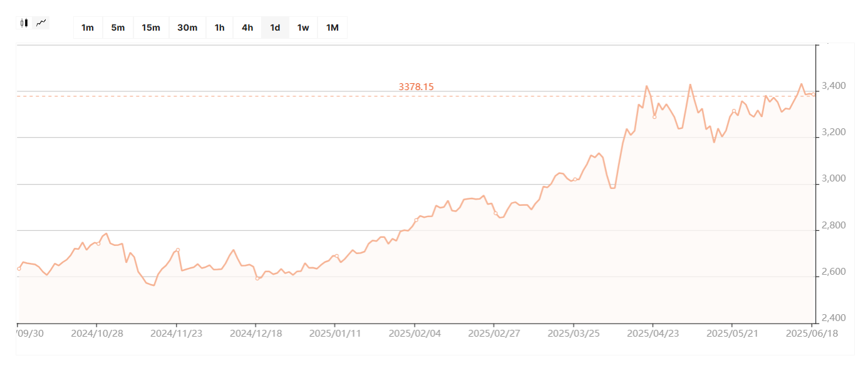Viewport: 868px width, 378px height.
Task: Click the 3378.15 current price label
Action: [416, 86]
